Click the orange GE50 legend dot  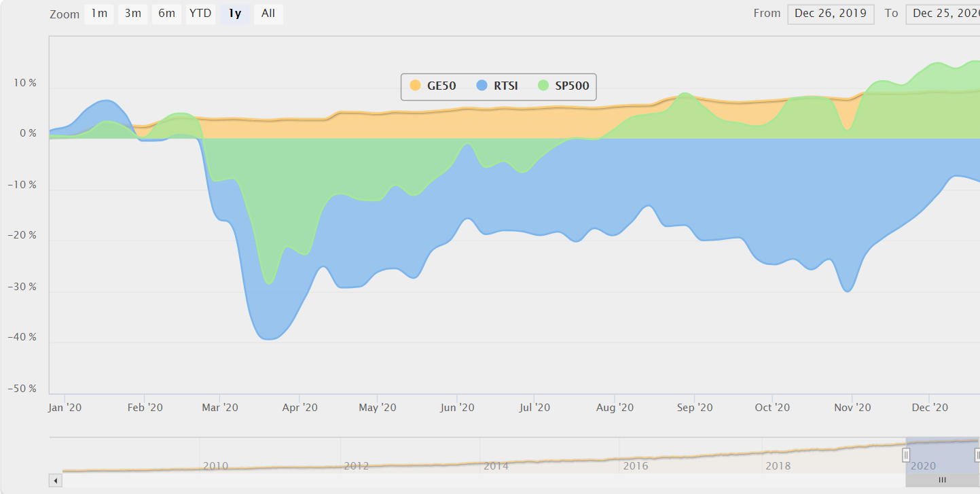coord(415,86)
